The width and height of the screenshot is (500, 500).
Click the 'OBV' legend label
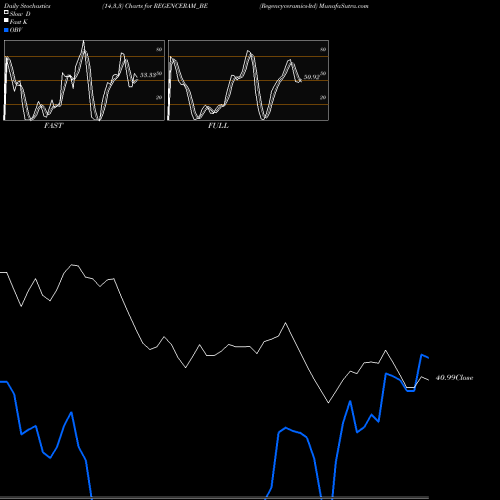pos(16,30)
